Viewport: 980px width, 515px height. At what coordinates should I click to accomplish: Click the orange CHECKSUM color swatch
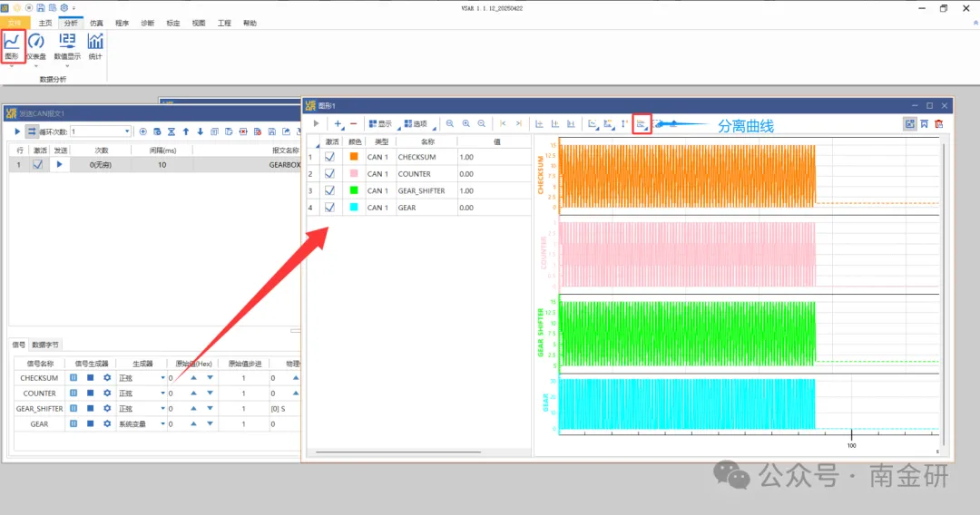click(x=354, y=157)
